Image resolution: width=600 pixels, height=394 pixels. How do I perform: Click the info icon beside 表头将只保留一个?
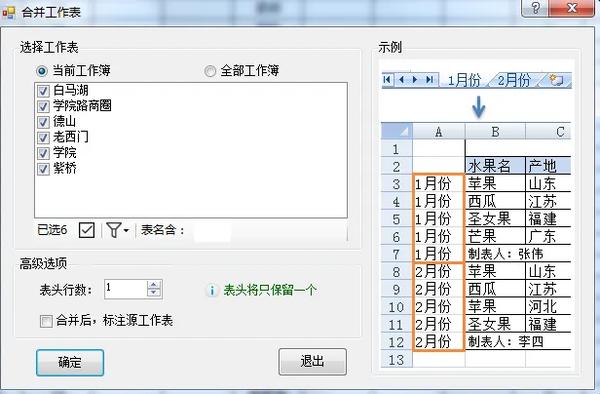click(x=212, y=291)
